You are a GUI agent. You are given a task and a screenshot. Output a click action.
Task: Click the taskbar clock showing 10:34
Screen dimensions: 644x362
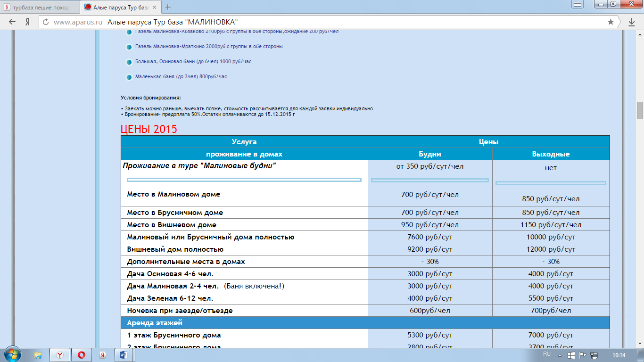pos(619,355)
